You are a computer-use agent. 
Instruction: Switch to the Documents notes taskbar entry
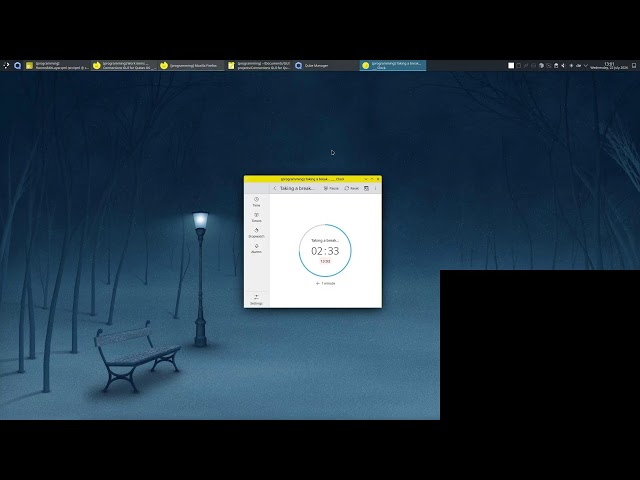pos(258,65)
